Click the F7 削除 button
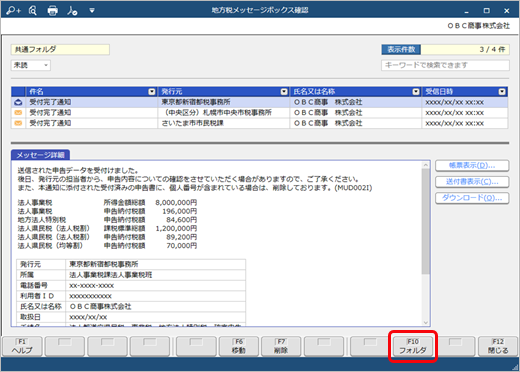 pos(281,347)
